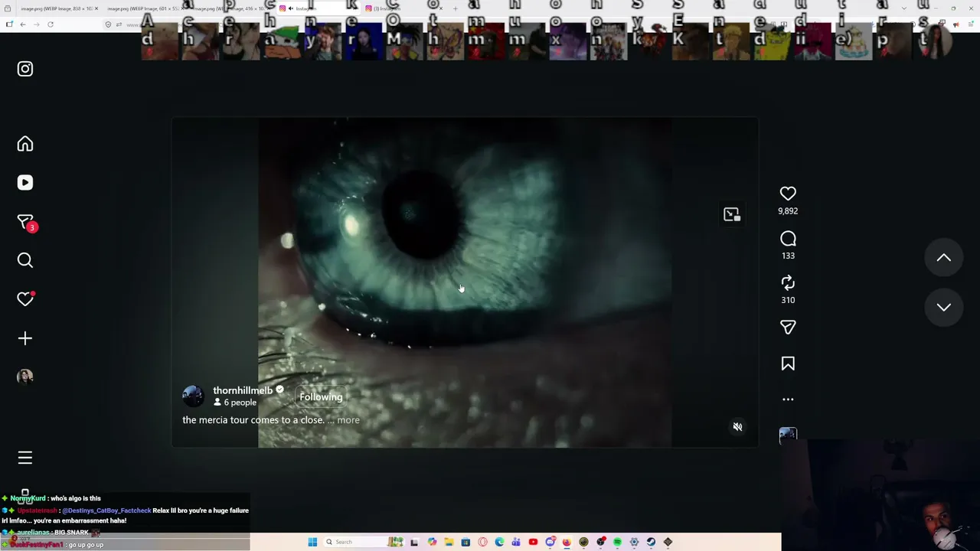980x551 pixels.
Task: Open YouTube app from taskbar
Action: click(x=533, y=542)
